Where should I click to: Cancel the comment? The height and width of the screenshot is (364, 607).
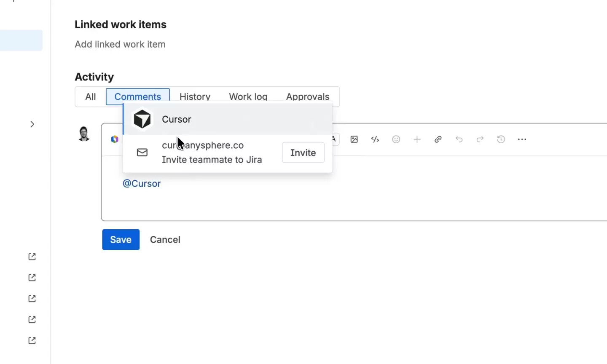[165, 239]
